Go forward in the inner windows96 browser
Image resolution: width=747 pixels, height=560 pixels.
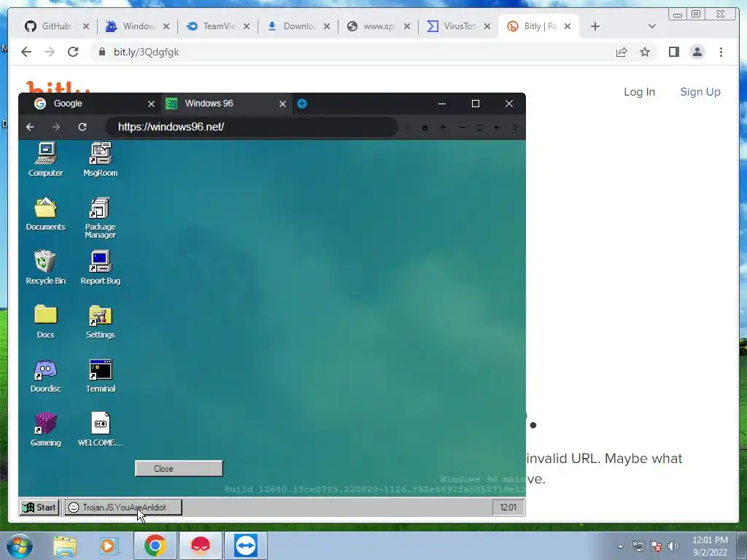pos(56,127)
